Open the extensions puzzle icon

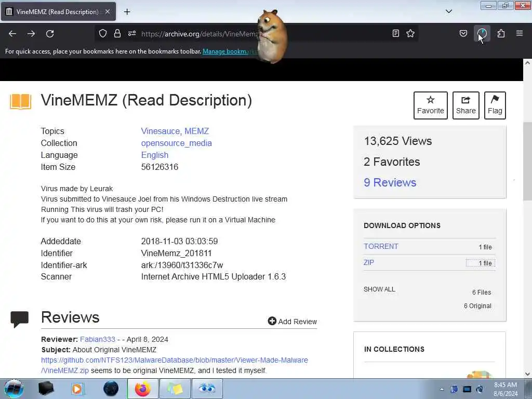click(501, 33)
